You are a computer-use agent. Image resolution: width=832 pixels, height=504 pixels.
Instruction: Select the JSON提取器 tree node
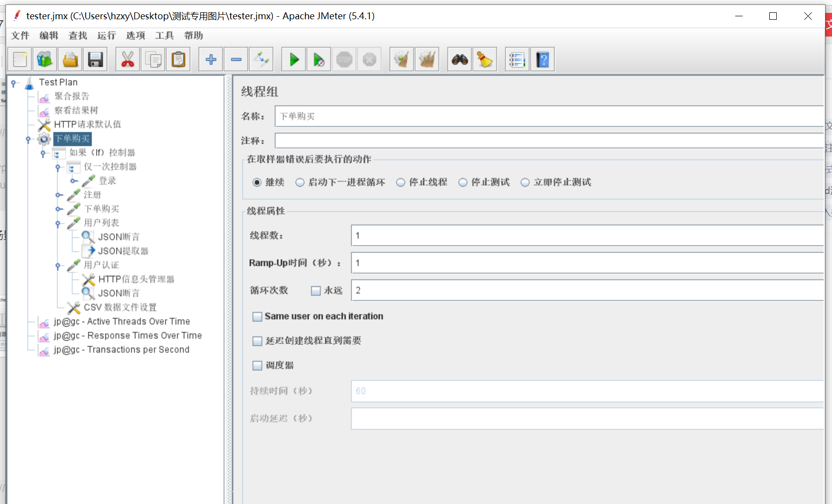123,251
